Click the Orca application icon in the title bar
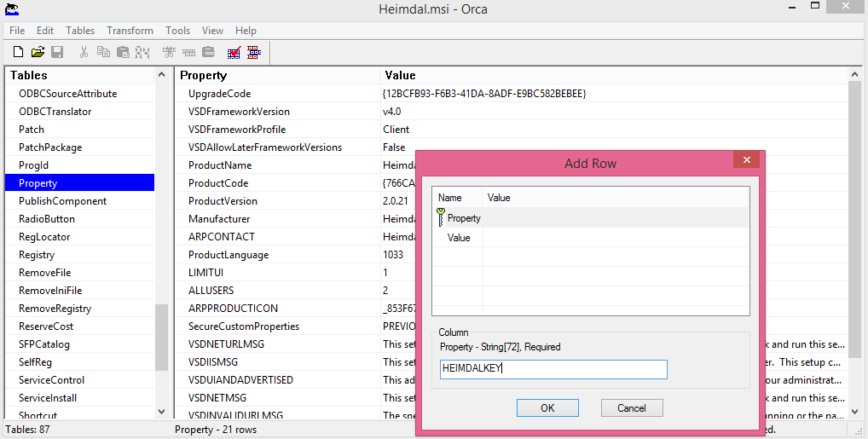 [x=12, y=9]
